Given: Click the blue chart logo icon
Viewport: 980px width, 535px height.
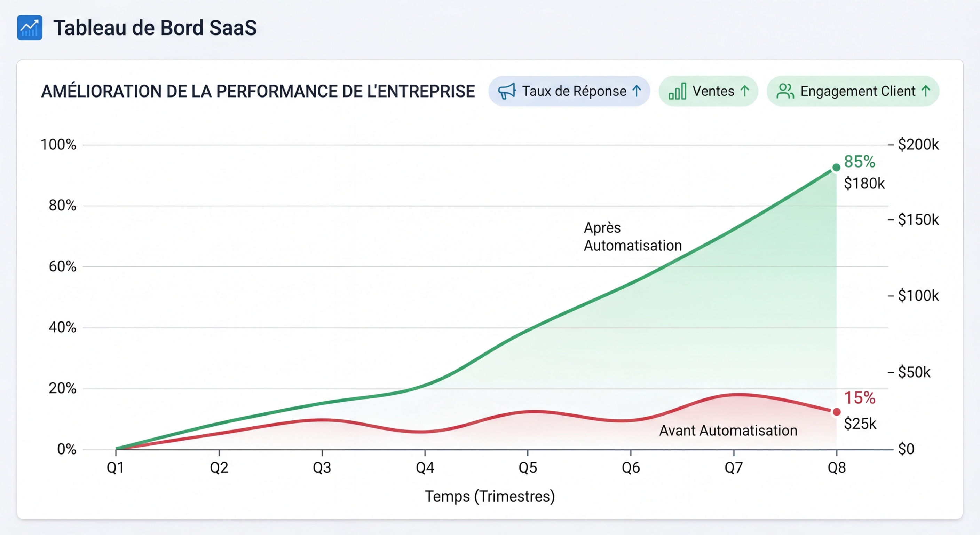Looking at the screenshot, I should [30, 28].
